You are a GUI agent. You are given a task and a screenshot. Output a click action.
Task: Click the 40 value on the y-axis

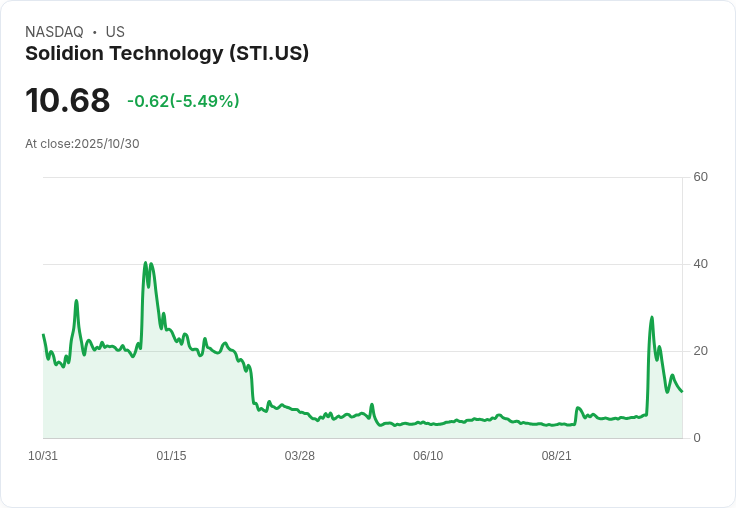click(700, 264)
